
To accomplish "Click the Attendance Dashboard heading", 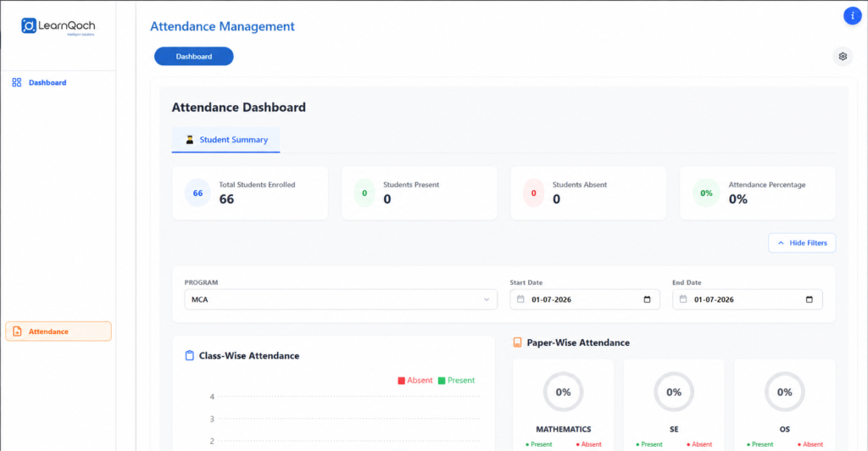I will pos(238,108).
